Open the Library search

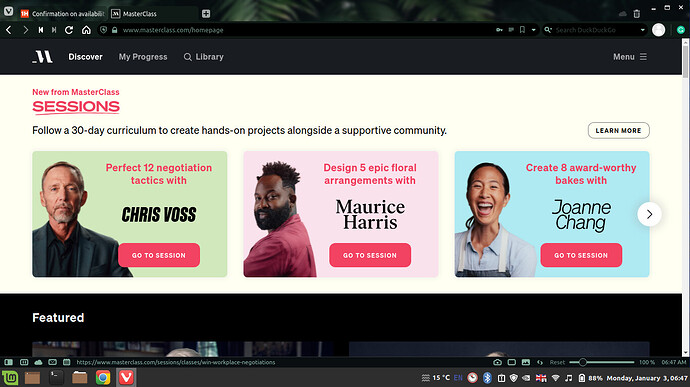tap(203, 57)
